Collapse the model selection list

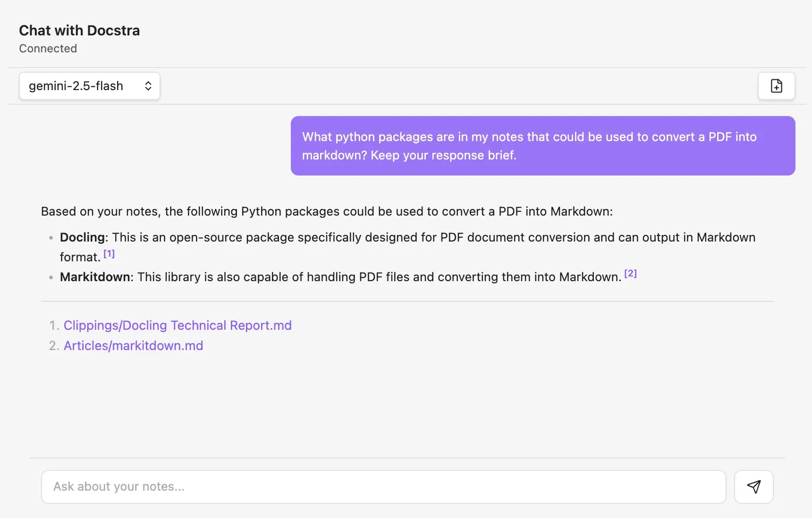click(x=148, y=86)
